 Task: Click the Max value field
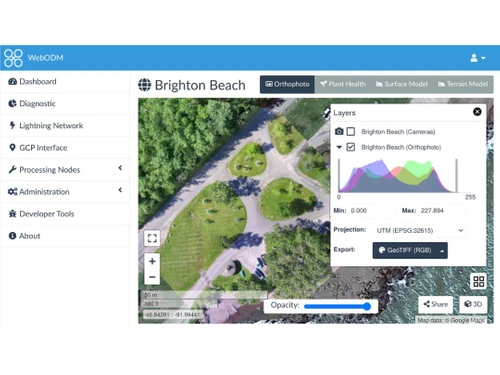[442, 211]
